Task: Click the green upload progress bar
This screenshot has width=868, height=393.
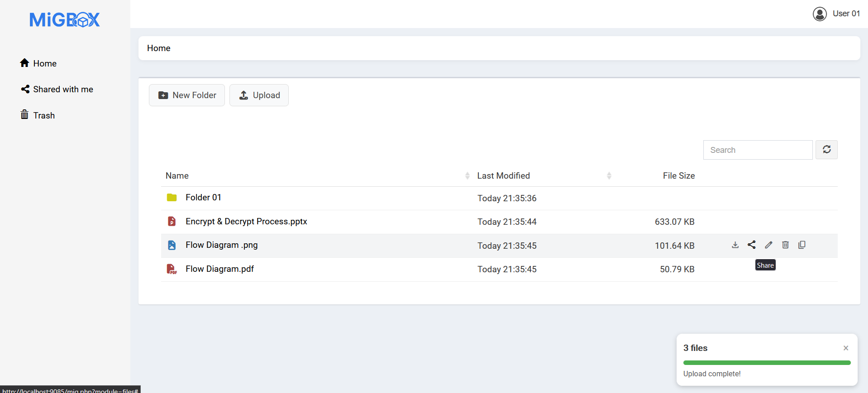Action: pos(767,363)
